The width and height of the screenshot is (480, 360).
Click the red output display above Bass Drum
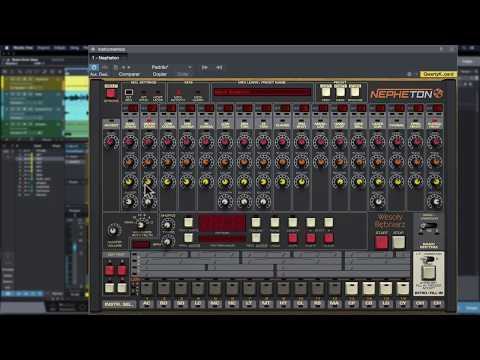[x=133, y=108]
